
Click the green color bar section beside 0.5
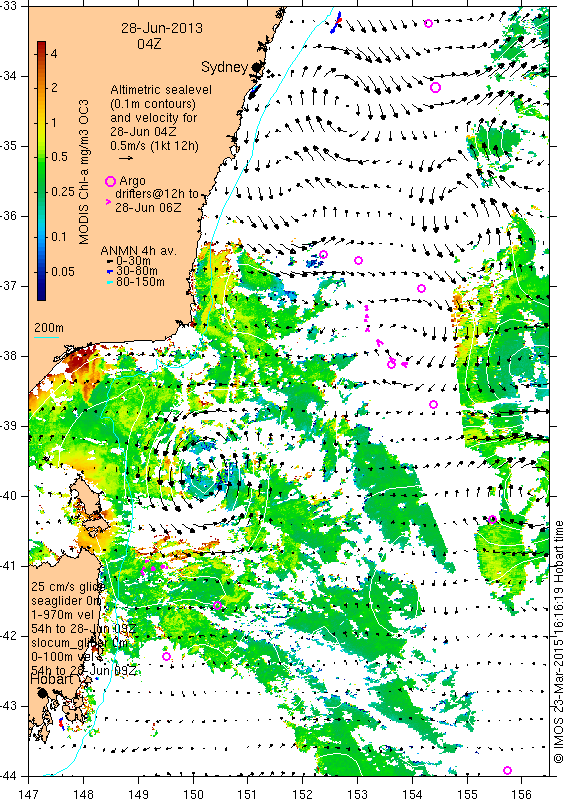(x=41, y=156)
